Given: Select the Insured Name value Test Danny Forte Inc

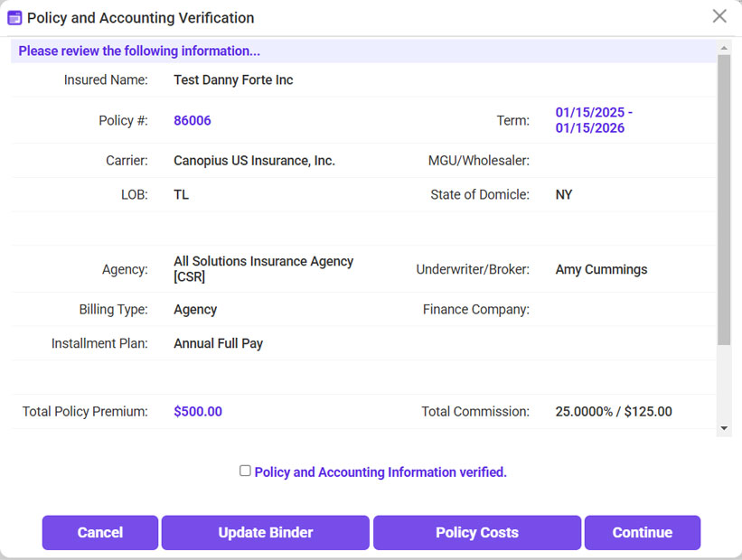Looking at the screenshot, I should 234,79.
